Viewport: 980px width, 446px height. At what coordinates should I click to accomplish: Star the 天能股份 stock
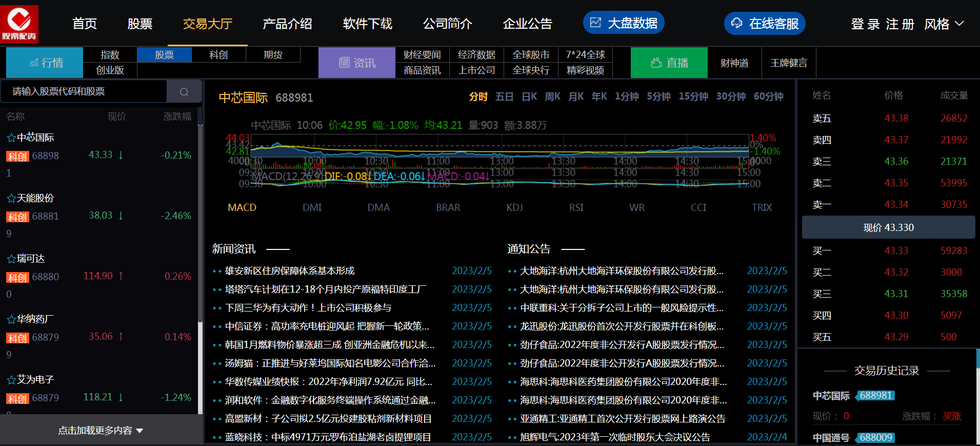[11, 198]
